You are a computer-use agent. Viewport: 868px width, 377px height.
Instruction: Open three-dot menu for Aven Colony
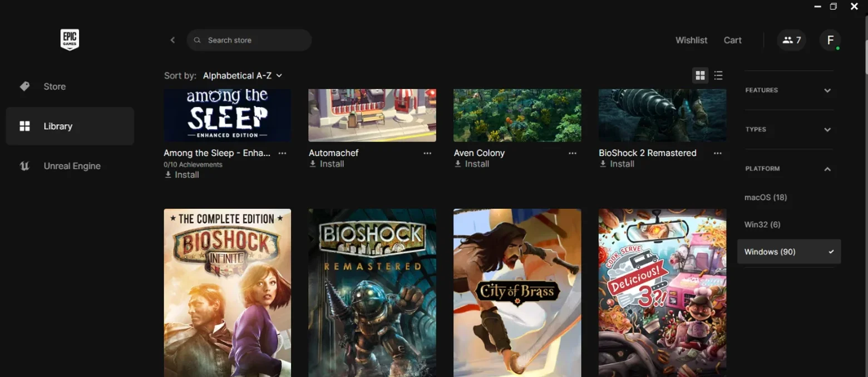[x=573, y=153]
